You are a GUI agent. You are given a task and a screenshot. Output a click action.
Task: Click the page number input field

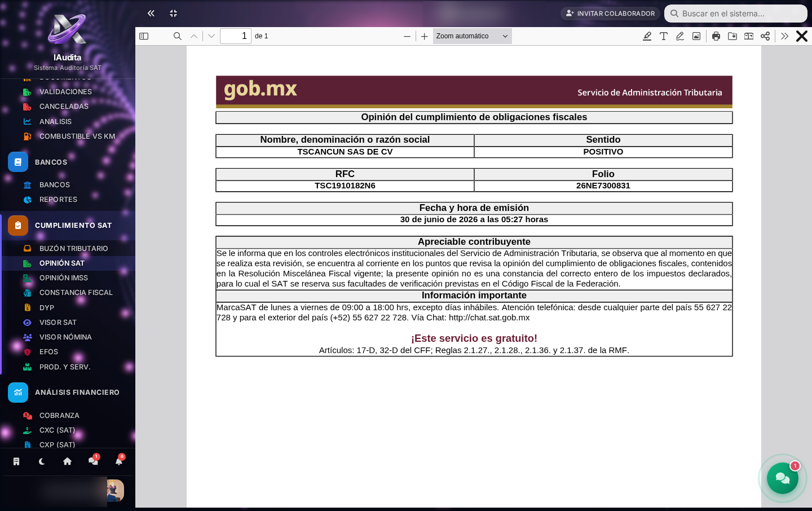(x=236, y=36)
